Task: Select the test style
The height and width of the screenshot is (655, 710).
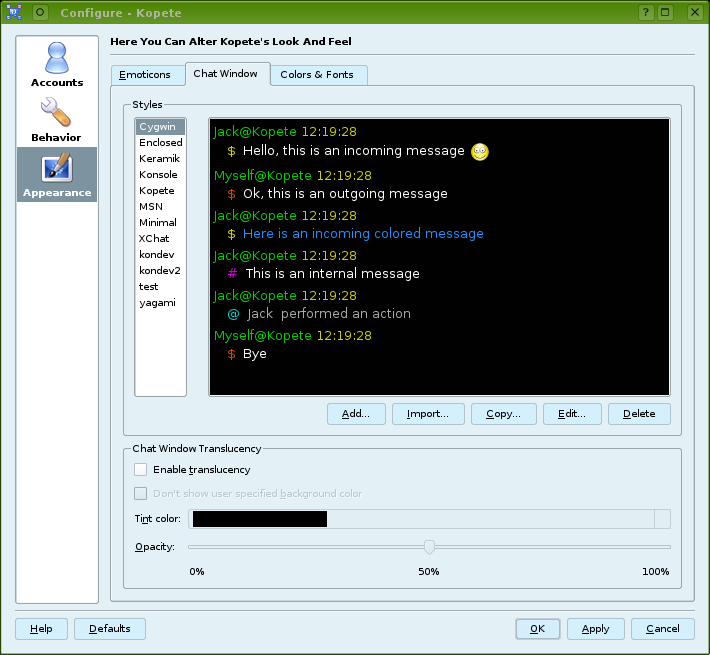Action: point(160,287)
